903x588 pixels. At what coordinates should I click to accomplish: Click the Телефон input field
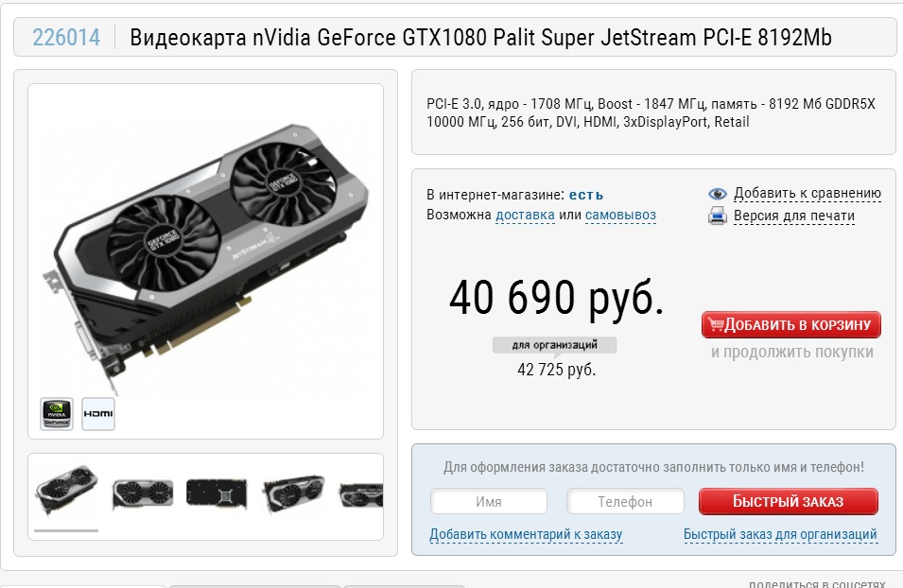[625, 501]
